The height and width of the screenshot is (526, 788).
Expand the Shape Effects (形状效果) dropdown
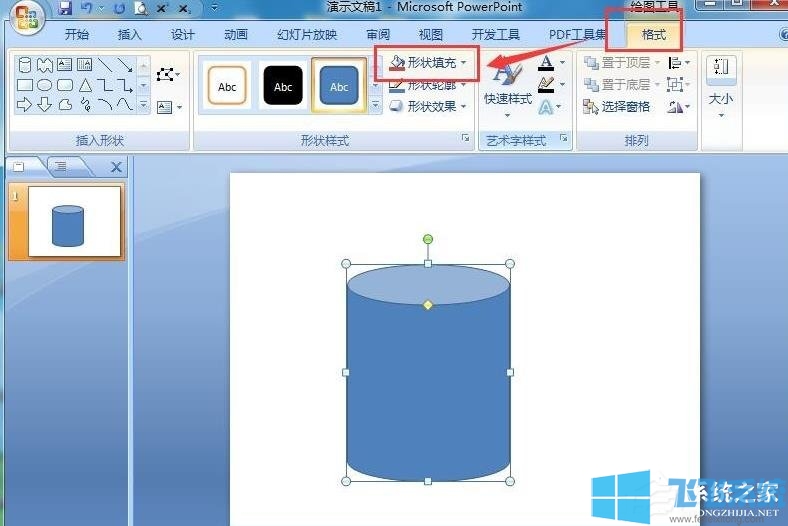[x=428, y=107]
